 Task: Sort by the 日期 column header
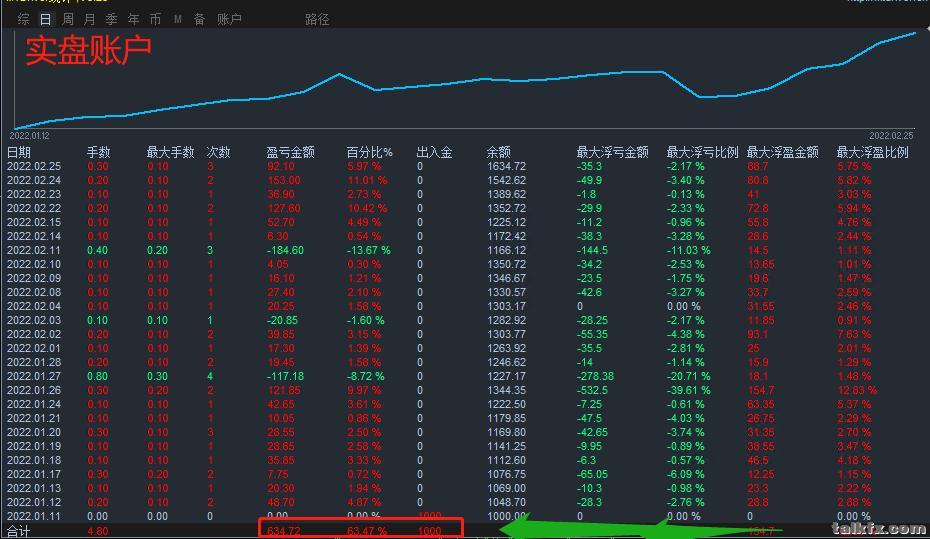coord(18,152)
